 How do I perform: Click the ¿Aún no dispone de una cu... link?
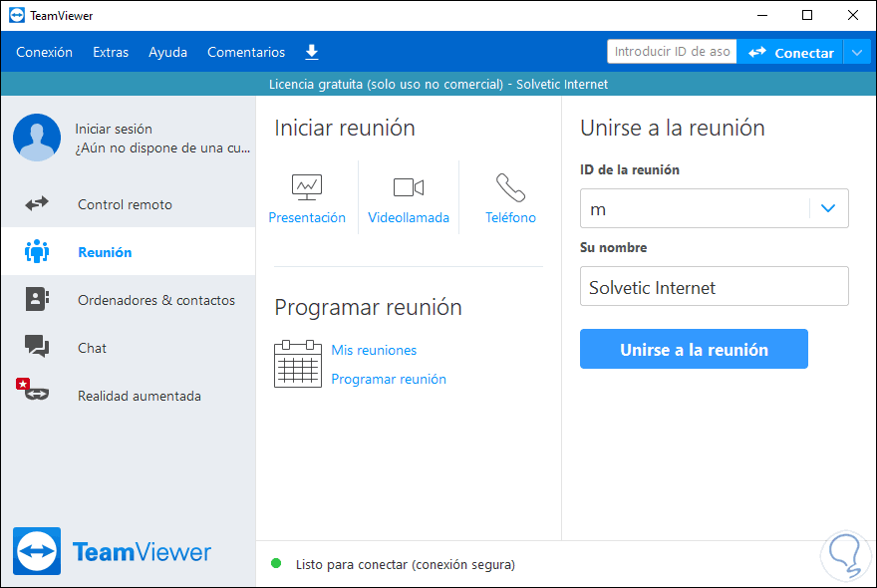click(162, 148)
